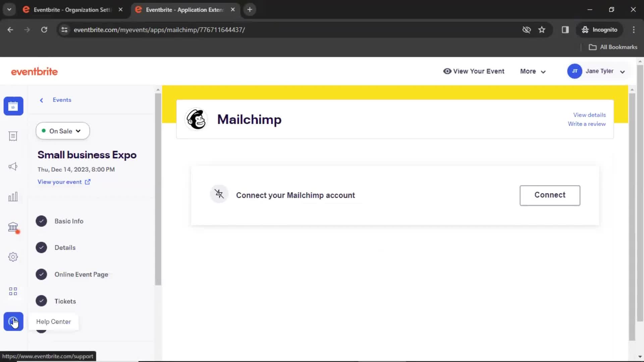Open the Chrome three-dot menu

634,30
